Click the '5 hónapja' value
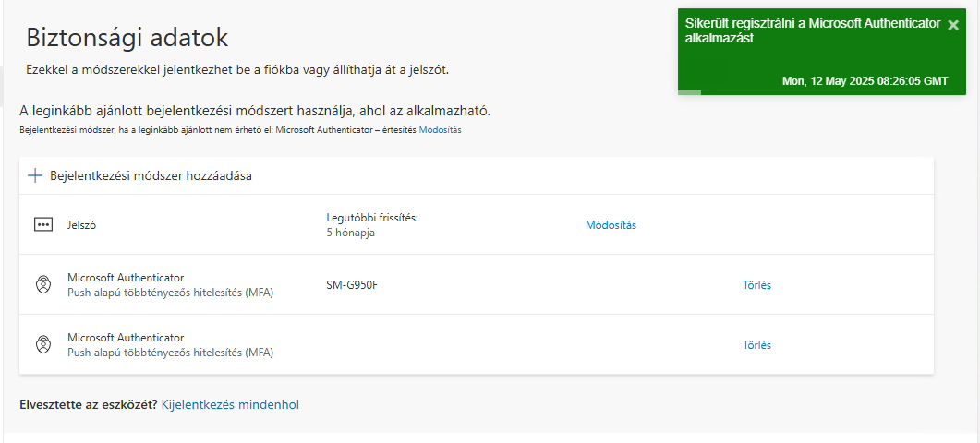Image resolution: width=980 pixels, height=443 pixels. [x=351, y=233]
